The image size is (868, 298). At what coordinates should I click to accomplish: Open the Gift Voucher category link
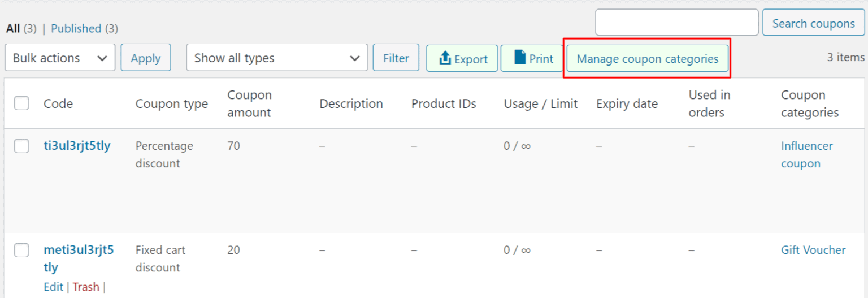pyautogui.click(x=813, y=250)
